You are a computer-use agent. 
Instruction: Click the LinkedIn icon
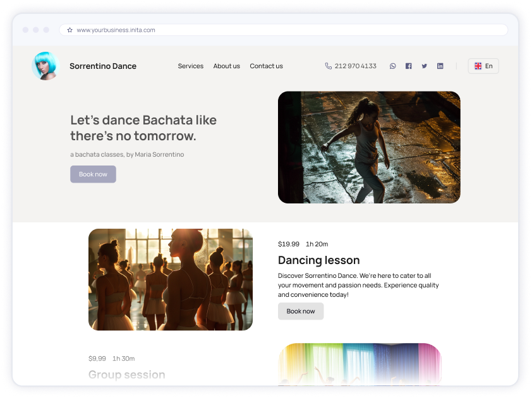pos(440,66)
